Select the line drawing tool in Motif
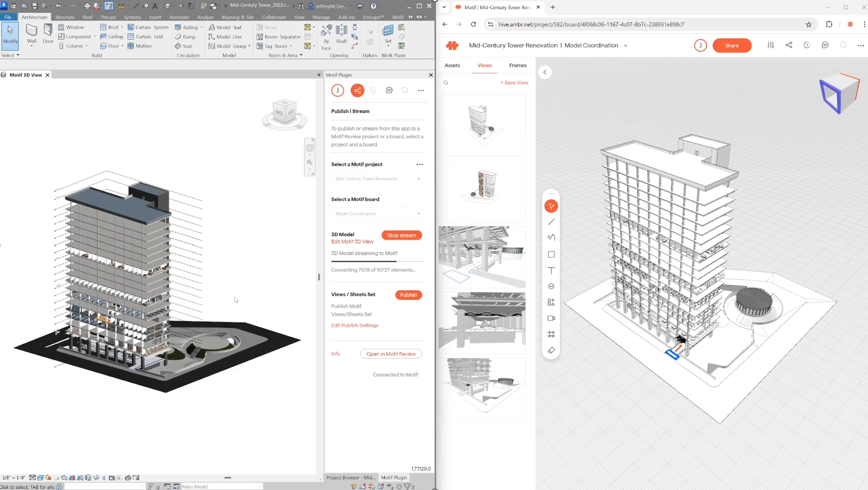This screenshot has height=490, width=868. coord(551,222)
